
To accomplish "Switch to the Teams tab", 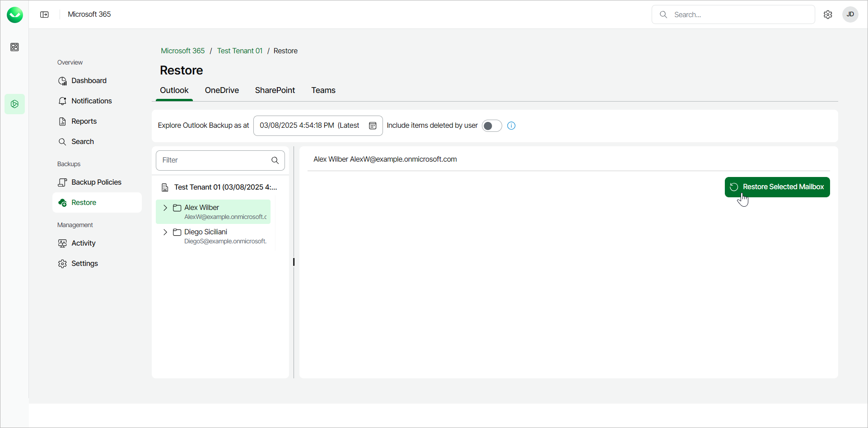I will (323, 90).
